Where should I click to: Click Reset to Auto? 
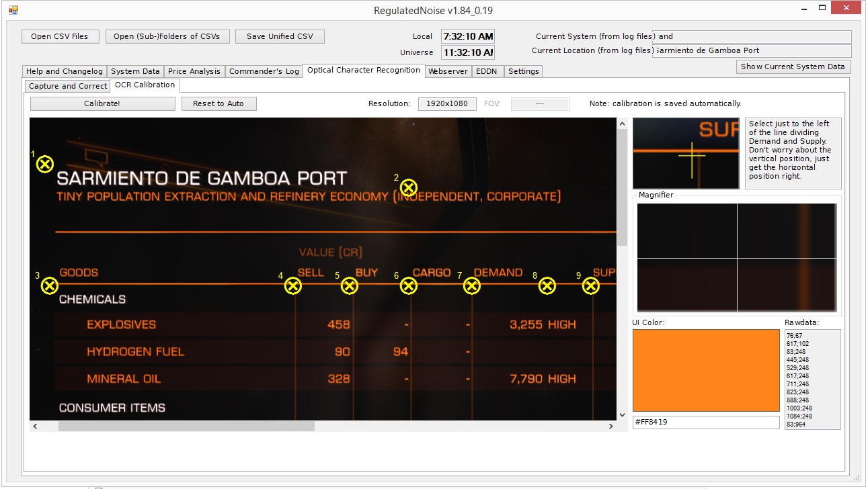pos(219,103)
